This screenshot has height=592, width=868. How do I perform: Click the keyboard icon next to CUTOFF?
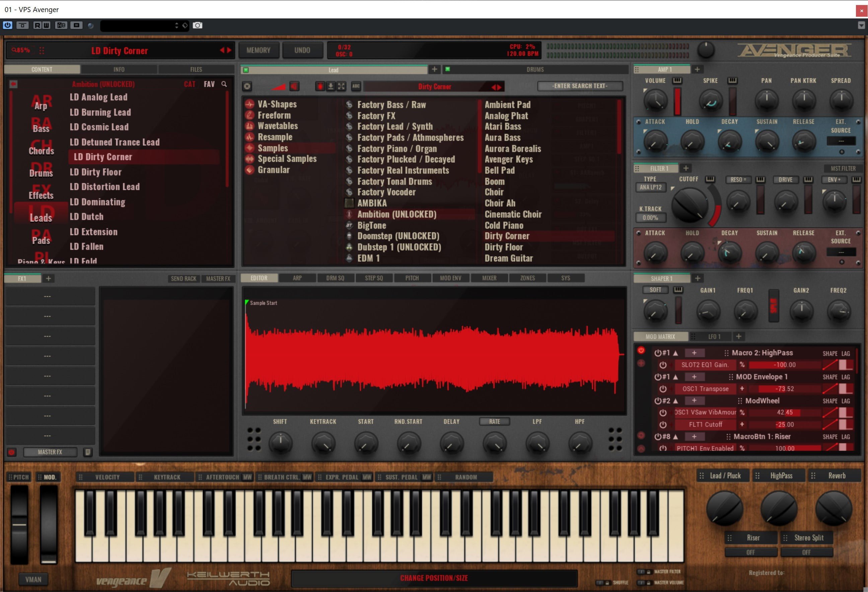point(710,179)
